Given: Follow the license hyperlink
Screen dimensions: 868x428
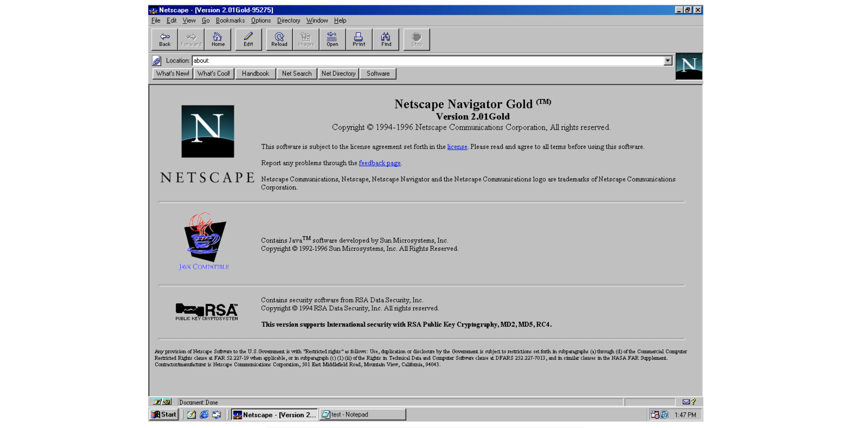Looking at the screenshot, I should (x=457, y=147).
